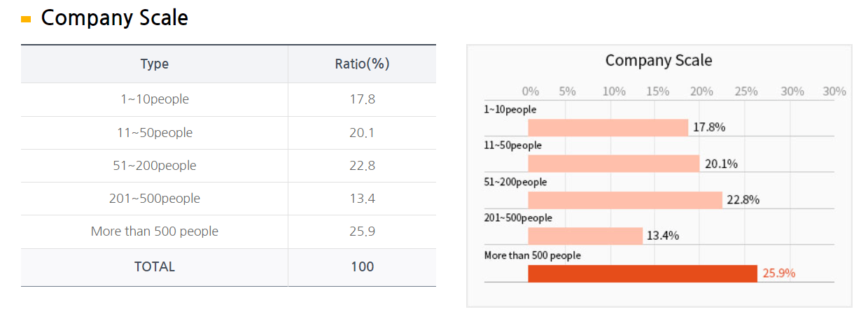Click the Ratio(%) column header
Image resolution: width=868 pixels, height=321 pixels.
tap(362, 64)
